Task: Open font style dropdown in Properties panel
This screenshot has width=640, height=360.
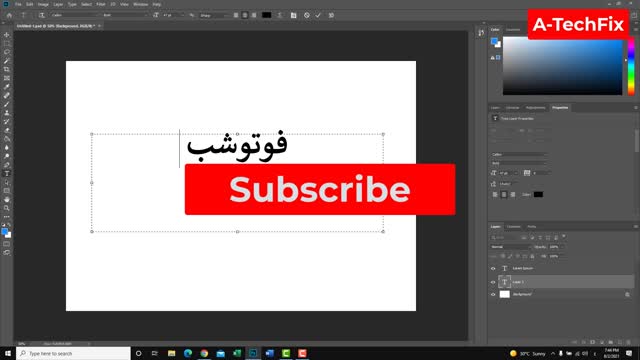Action: point(519,163)
